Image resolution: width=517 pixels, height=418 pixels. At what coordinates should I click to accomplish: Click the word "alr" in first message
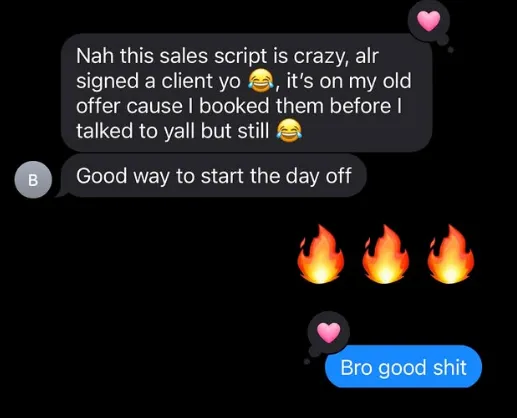(x=367, y=56)
